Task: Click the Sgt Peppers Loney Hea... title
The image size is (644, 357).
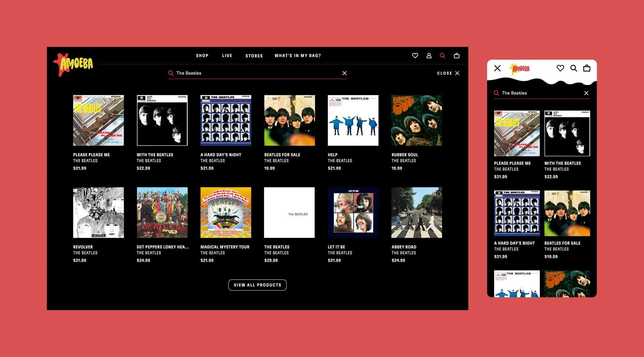Action: [x=163, y=247]
